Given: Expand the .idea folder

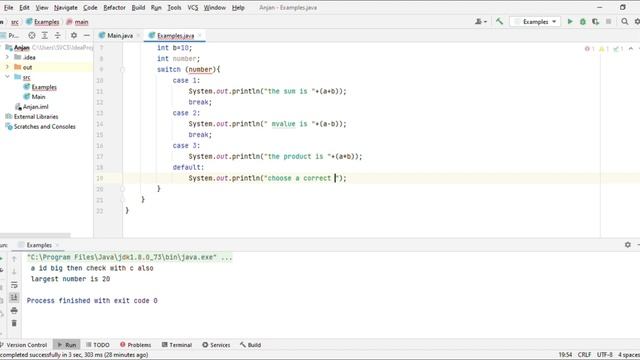Looking at the screenshot, I should click(x=7, y=57).
